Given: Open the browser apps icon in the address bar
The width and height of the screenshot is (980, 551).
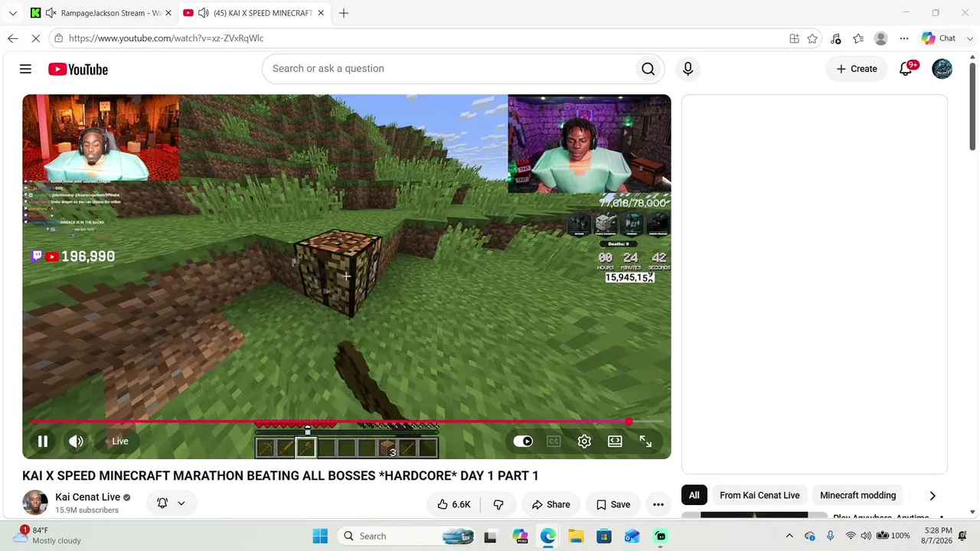Looking at the screenshot, I should click(x=794, y=38).
